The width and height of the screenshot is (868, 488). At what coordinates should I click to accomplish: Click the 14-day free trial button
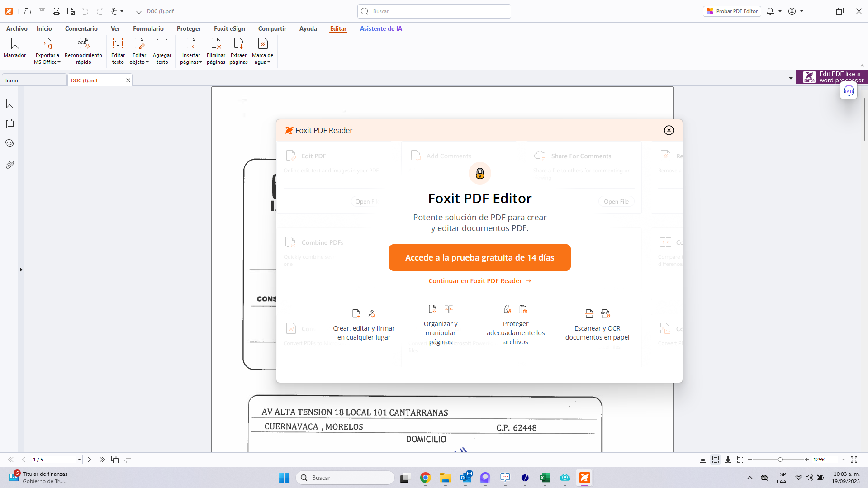point(479,258)
